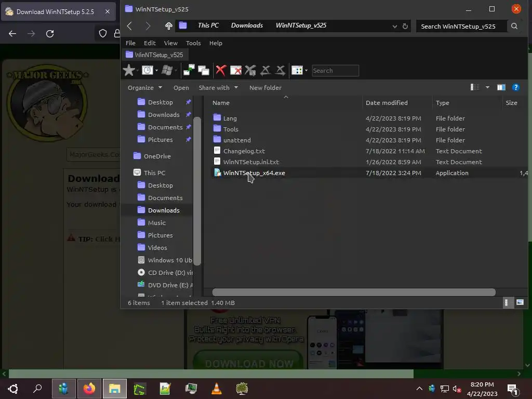532x399 pixels.
Task: Click This PC in the address breadcrumb
Action: (x=208, y=25)
